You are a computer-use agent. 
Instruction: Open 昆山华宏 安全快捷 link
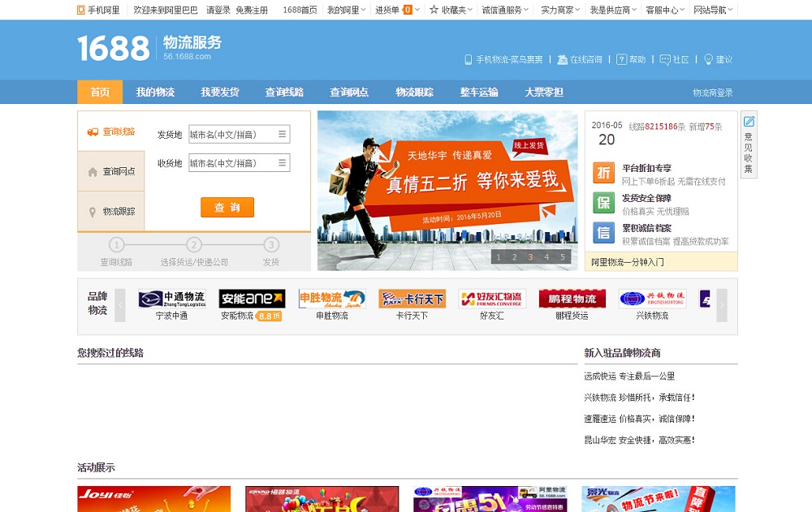640,440
